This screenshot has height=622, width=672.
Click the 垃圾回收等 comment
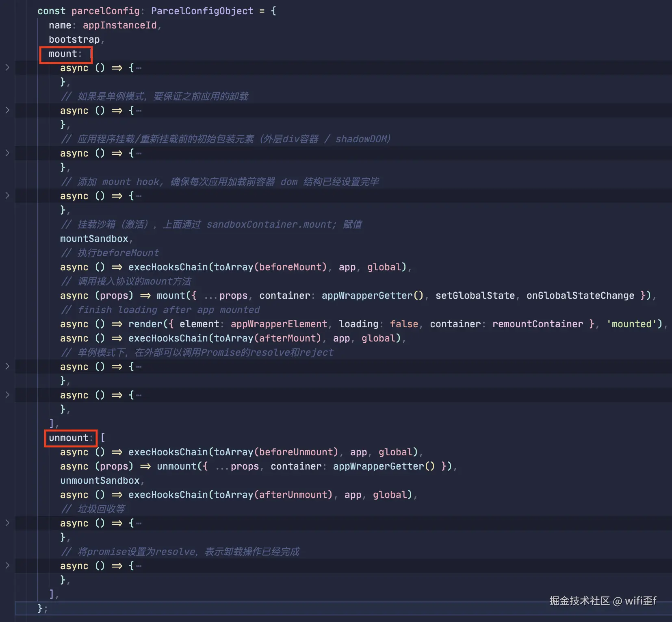pyautogui.click(x=93, y=509)
